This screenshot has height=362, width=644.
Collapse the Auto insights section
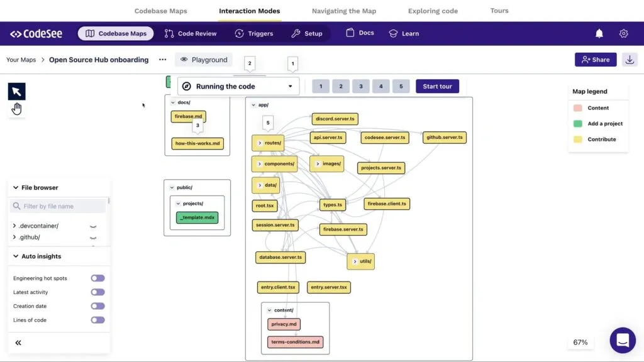14,256
